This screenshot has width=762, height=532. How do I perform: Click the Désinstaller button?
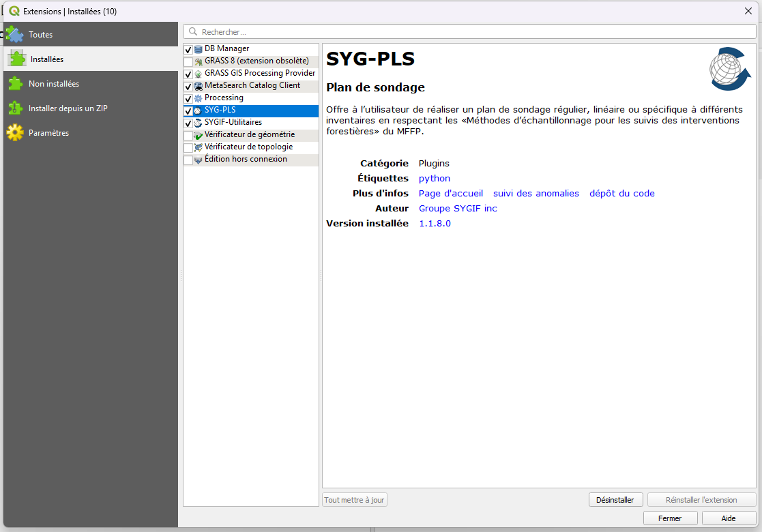point(615,500)
